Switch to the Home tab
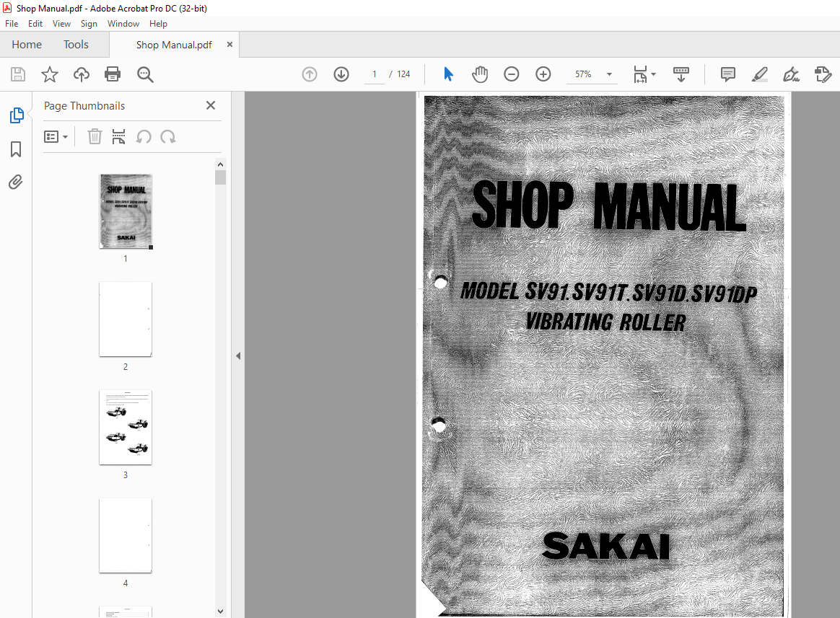The width and height of the screenshot is (840, 618). pyautogui.click(x=27, y=45)
